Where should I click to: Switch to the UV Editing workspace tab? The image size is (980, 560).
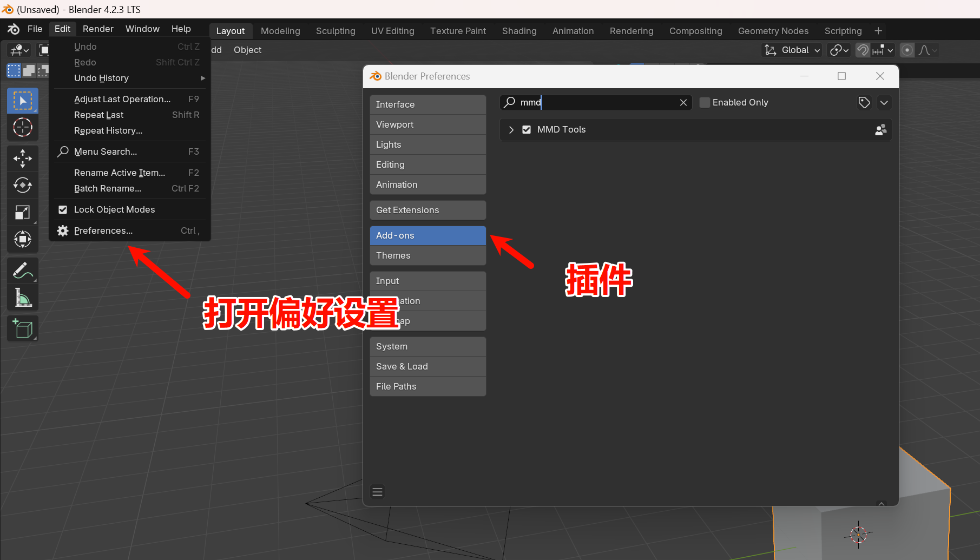tap(393, 31)
